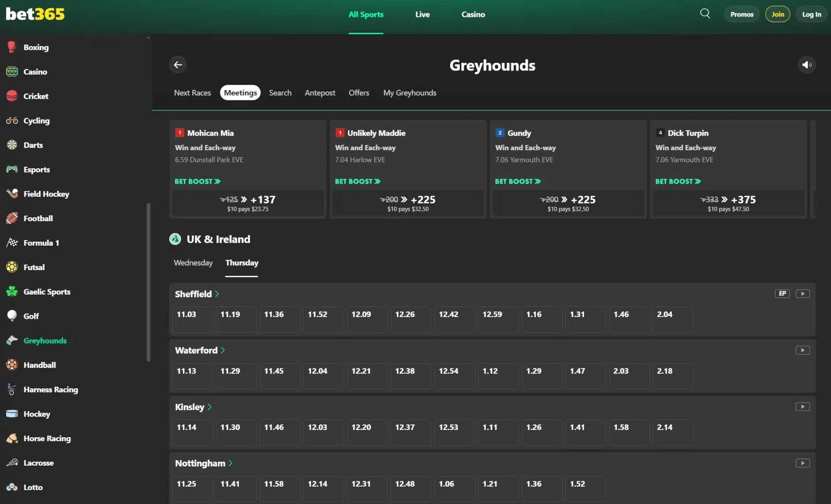Click the Join button
831x504 pixels.
tap(777, 15)
